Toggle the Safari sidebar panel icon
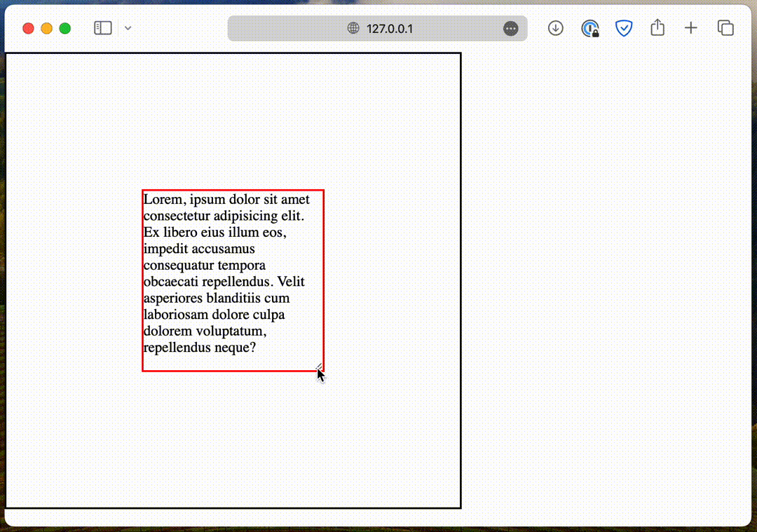 click(103, 28)
